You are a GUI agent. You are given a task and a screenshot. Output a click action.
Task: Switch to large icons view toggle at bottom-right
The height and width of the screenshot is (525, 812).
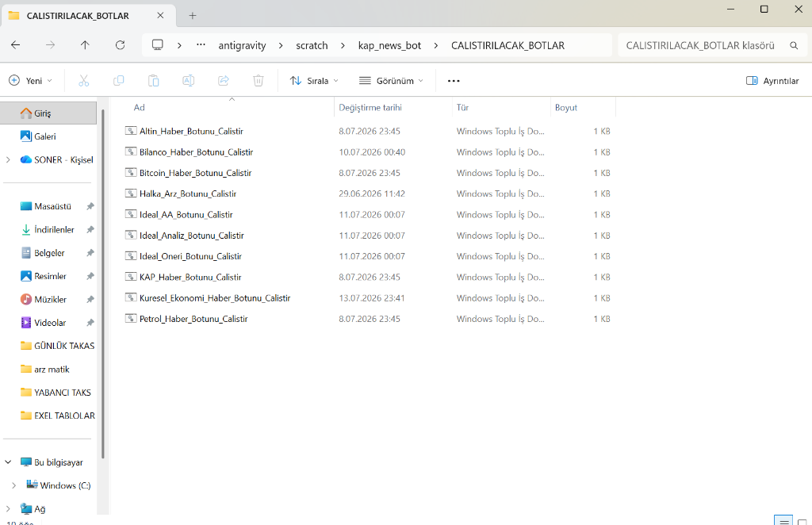[802, 522]
